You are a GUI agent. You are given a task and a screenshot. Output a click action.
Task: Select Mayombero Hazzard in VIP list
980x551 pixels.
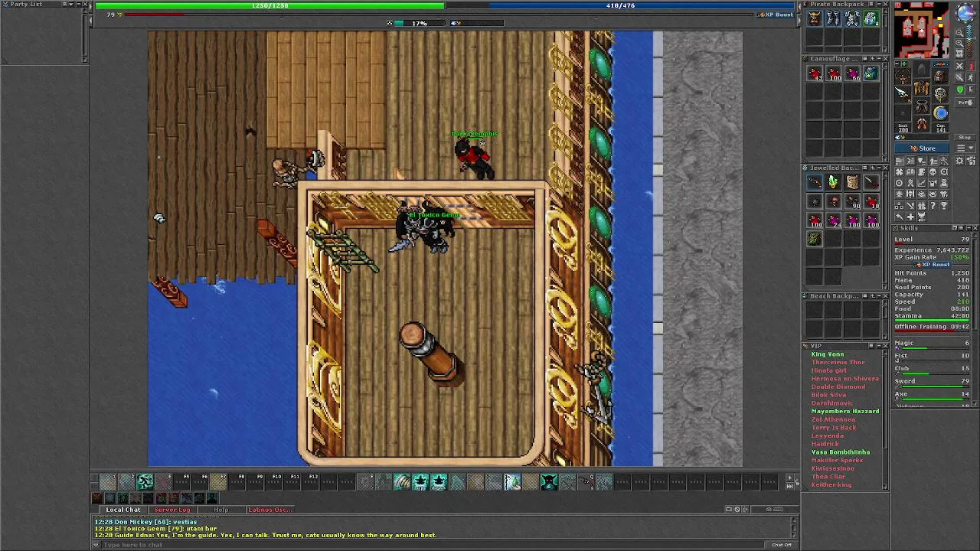pos(845,411)
